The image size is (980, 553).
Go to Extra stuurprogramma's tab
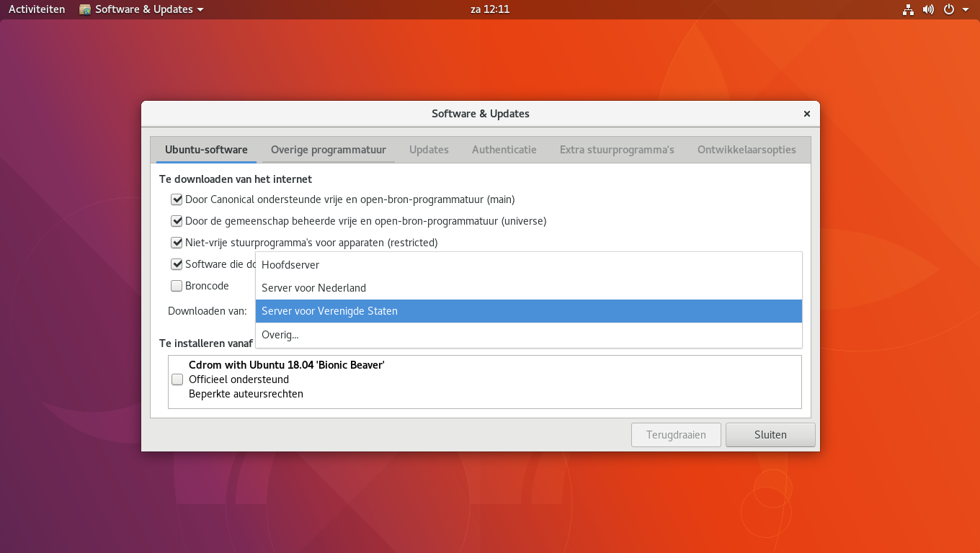point(617,150)
